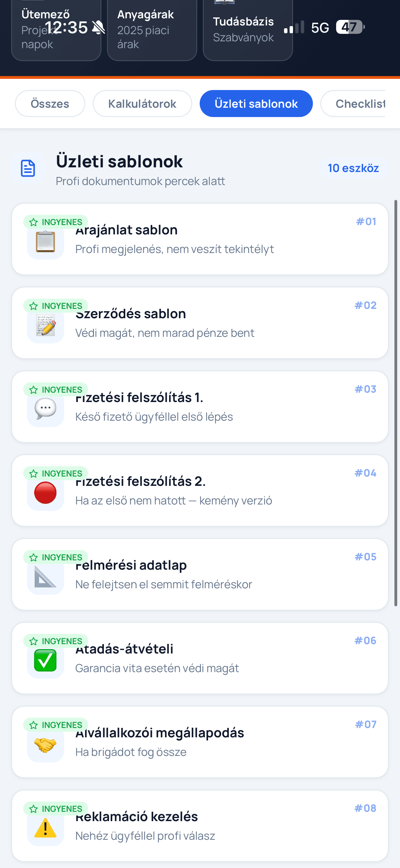The width and height of the screenshot is (400, 868).
Task: Click the 10 eszköz badge
Action: click(353, 168)
